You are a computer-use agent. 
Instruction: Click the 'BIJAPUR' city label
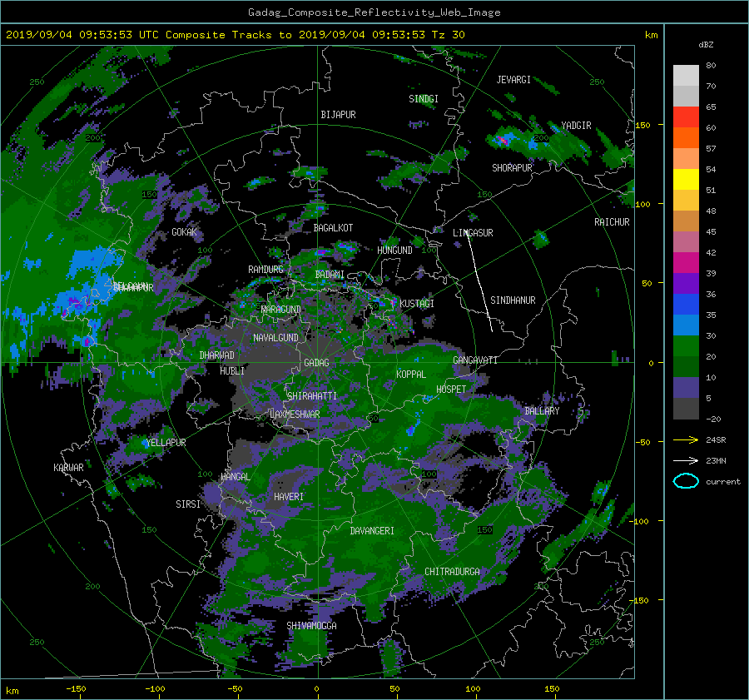coord(338,115)
